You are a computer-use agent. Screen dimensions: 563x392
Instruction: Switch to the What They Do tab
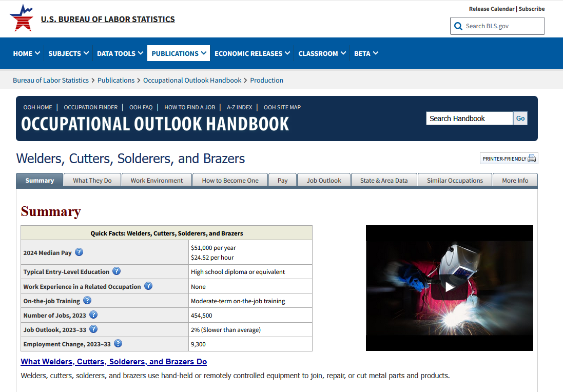(92, 180)
